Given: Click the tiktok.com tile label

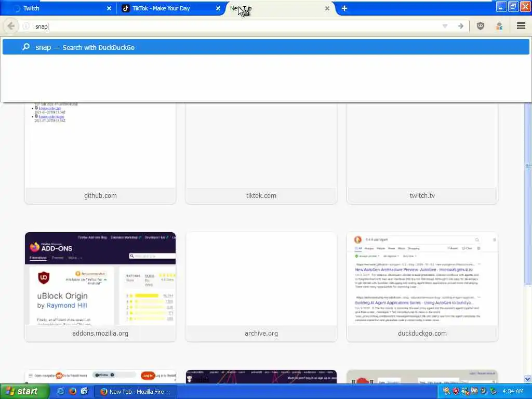Looking at the screenshot, I should (x=261, y=196).
